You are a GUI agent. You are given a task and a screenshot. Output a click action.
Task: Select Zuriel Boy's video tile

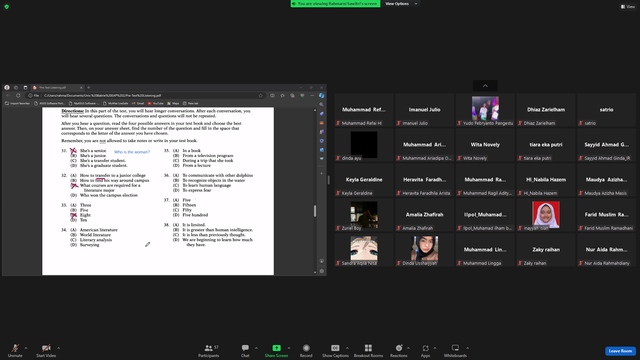pos(364,215)
